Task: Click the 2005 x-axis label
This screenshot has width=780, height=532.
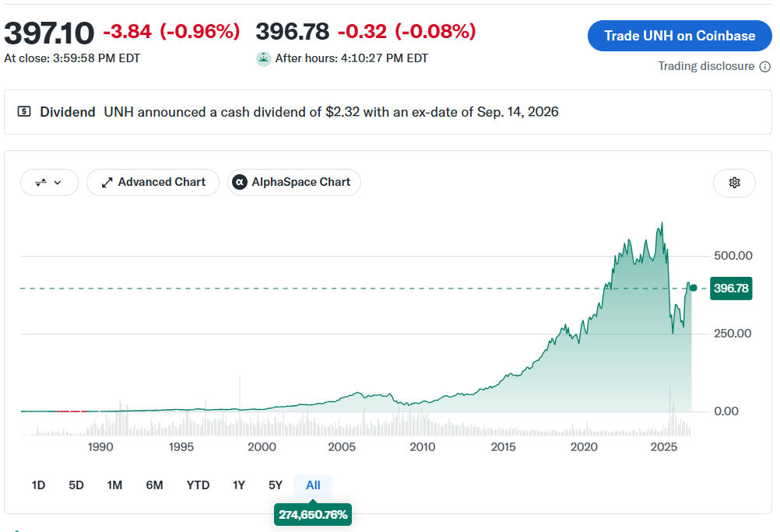Action: 342,447
